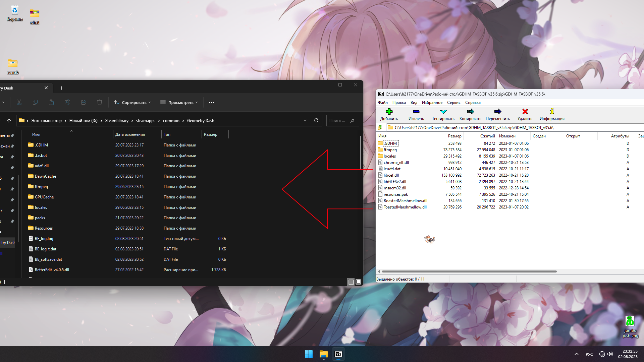Click the Copy (Копировать) toolbar icon
Viewport: 644px width, 362px height.
tap(470, 112)
